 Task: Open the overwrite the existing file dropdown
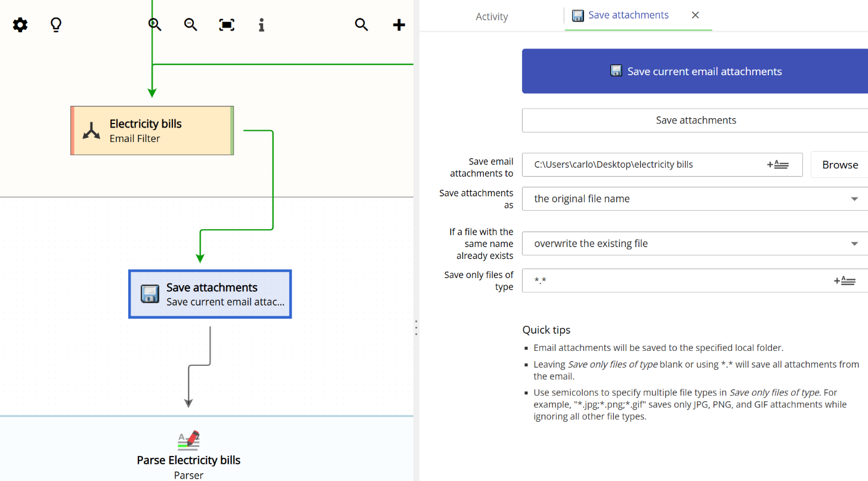click(x=854, y=243)
